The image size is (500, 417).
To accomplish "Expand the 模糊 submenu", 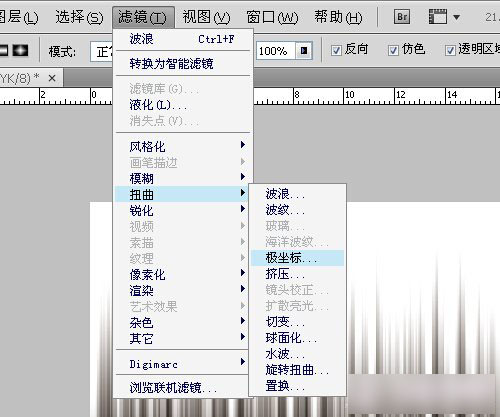I will pos(183,178).
